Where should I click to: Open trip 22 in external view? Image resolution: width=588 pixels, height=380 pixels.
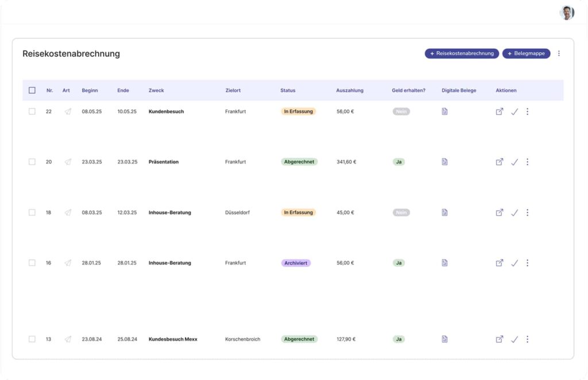pyautogui.click(x=499, y=111)
